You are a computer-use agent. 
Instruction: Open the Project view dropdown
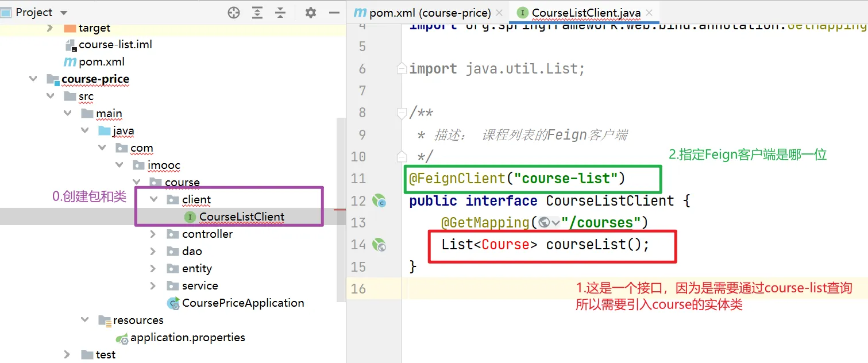[x=63, y=13]
